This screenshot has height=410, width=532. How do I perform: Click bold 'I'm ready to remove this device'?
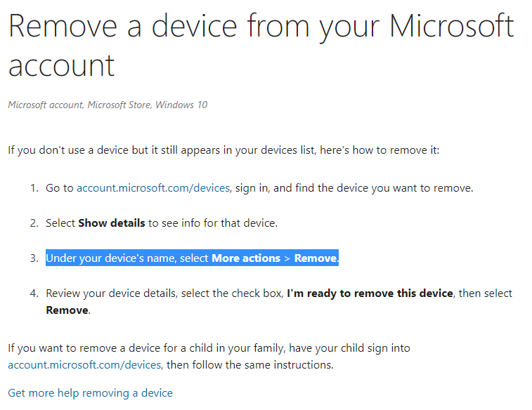coord(370,293)
